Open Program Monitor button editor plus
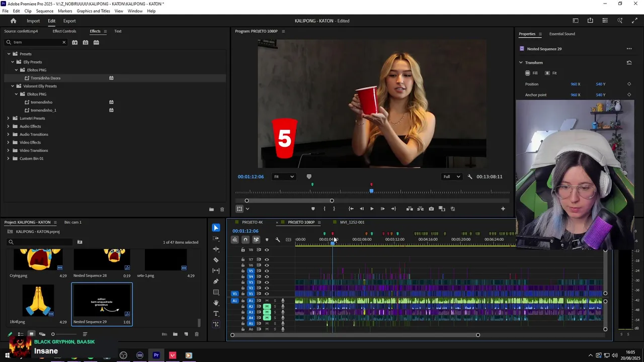The height and width of the screenshot is (362, 644). pos(503,209)
